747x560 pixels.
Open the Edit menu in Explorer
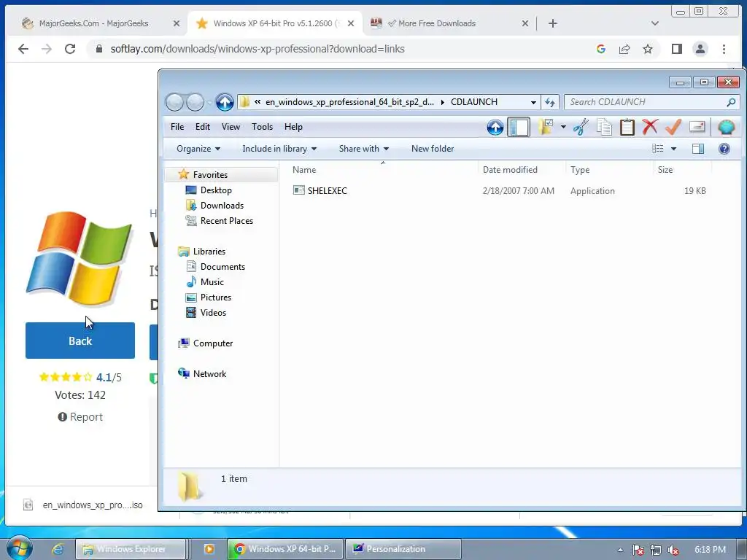pos(203,127)
